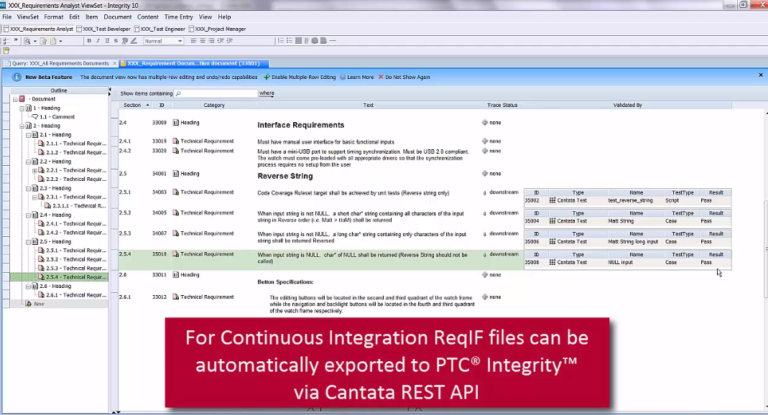
Task: Click the yellow note icon below toolbar
Action: coord(6,50)
